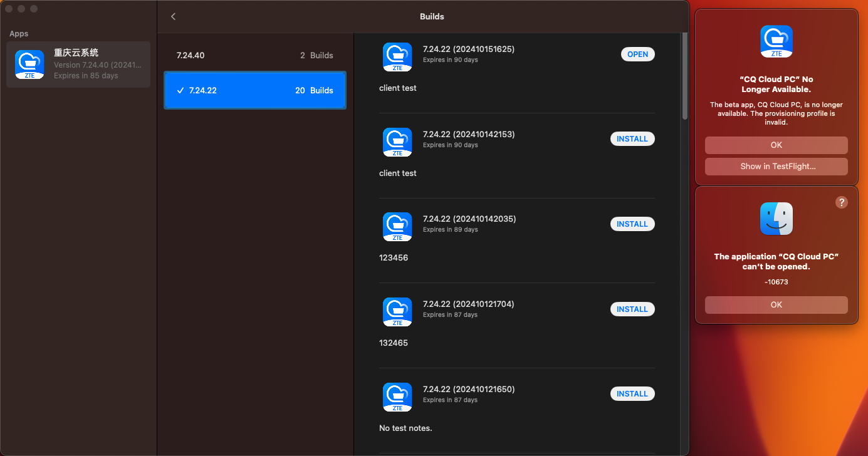Open build 7.24.22 (202410151625)
Viewport: 868px width, 456px height.
[x=638, y=54]
